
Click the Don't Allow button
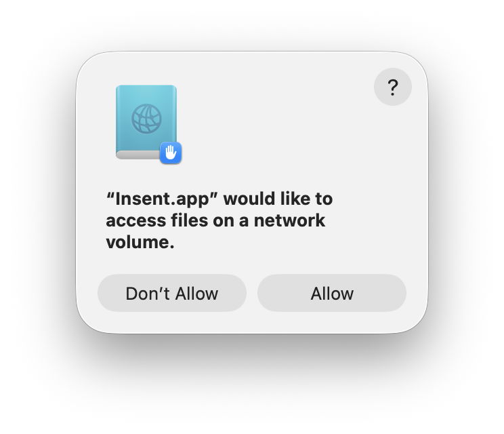[172, 293]
